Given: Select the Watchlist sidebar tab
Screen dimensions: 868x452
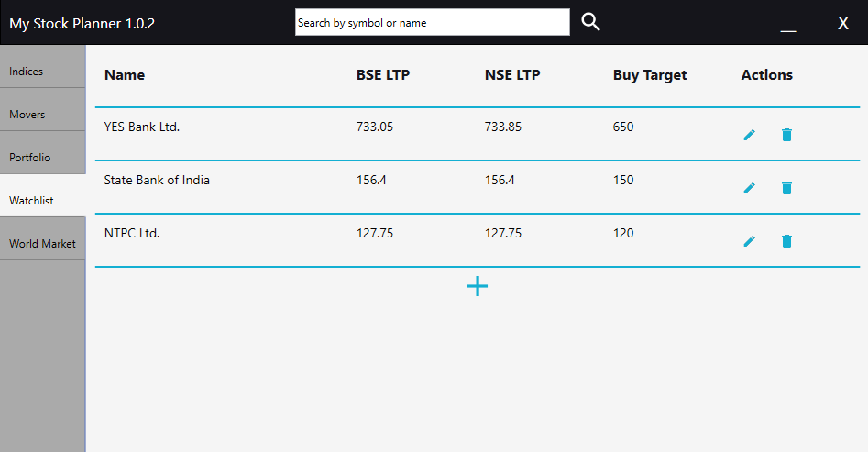Looking at the screenshot, I should tap(42, 201).
